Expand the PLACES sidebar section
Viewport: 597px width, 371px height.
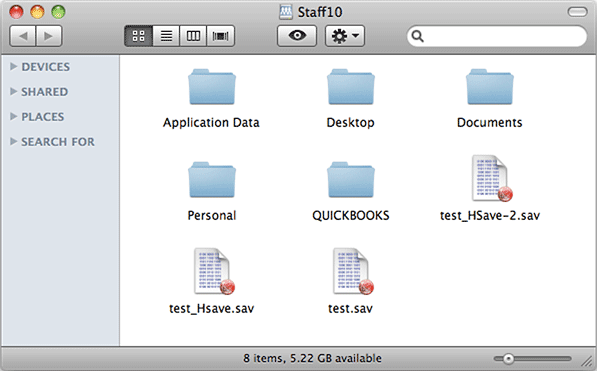[x=14, y=116]
